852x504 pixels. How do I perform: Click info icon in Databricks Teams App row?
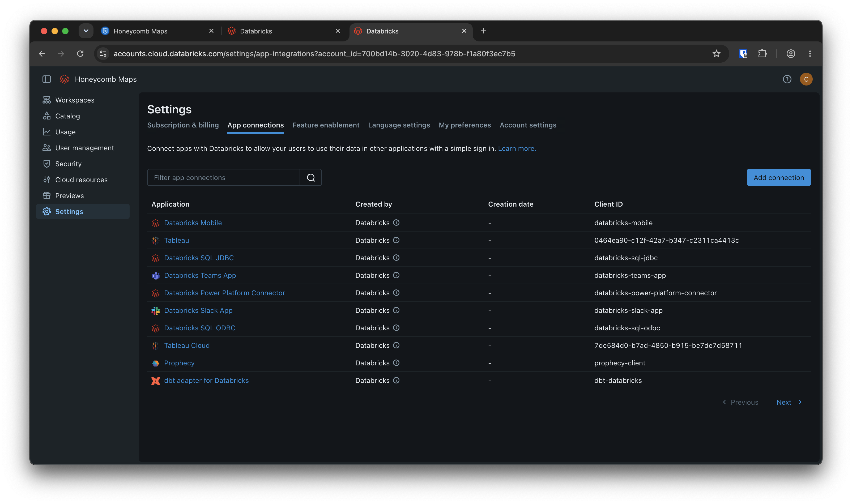point(396,275)
